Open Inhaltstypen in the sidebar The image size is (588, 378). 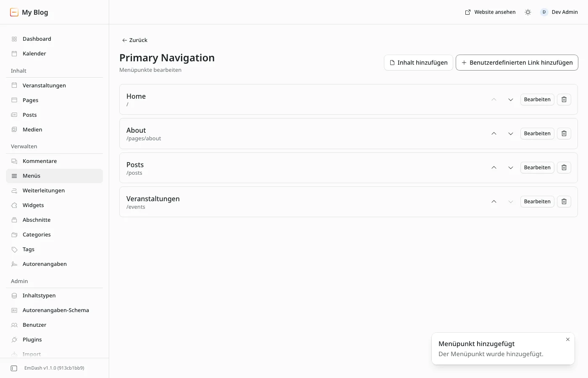pyautogui.click(x=55, y=296)
